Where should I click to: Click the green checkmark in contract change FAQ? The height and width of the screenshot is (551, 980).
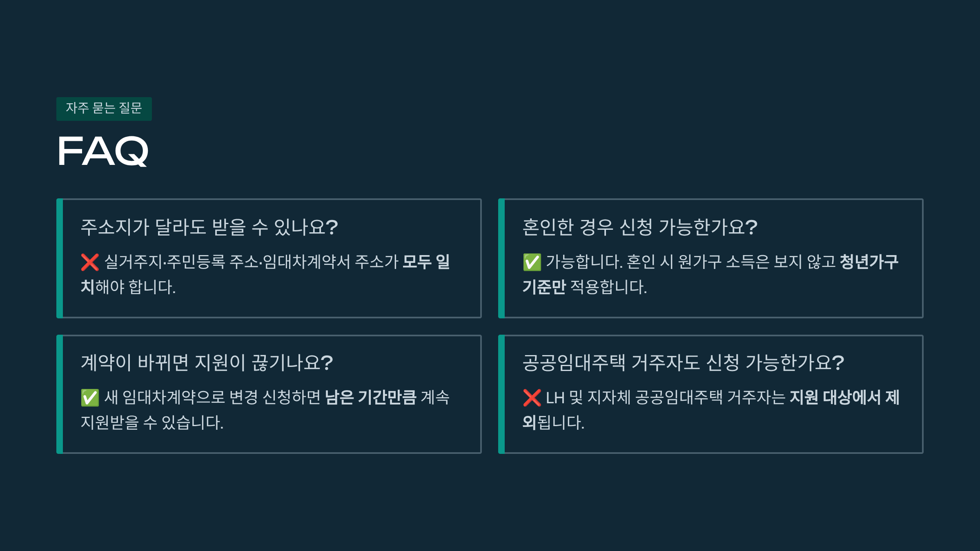(x=90, y=398)
